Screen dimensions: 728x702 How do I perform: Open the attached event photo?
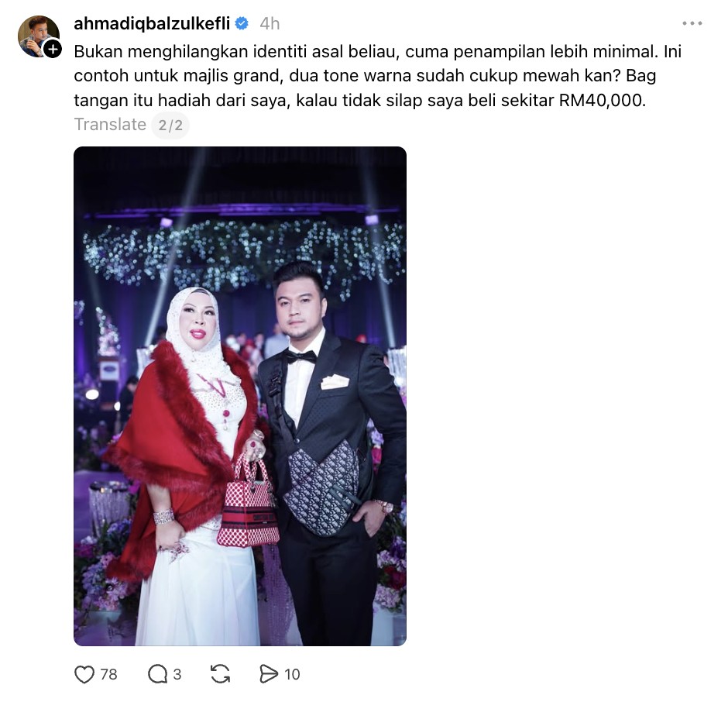tap(240, 396)
